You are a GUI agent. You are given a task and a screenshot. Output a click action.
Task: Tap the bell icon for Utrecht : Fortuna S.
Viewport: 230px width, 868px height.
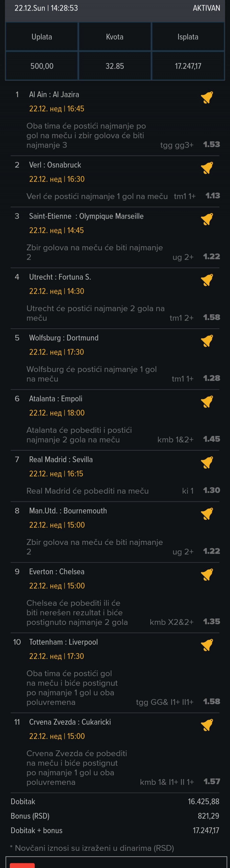(x=207, y=280)
